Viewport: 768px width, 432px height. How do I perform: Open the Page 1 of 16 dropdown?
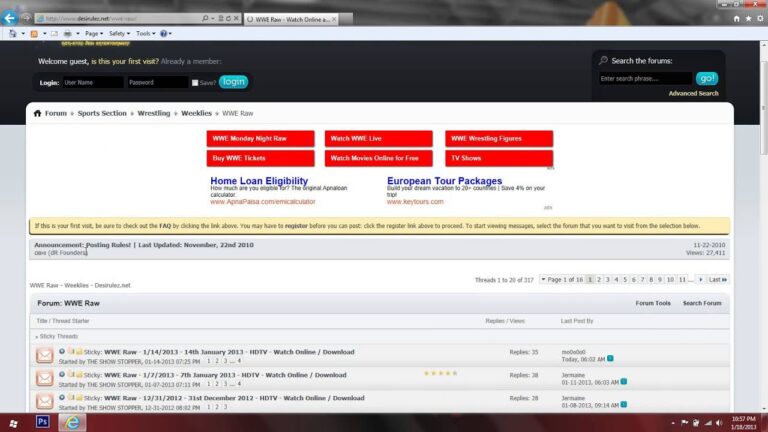click(562, 280)
